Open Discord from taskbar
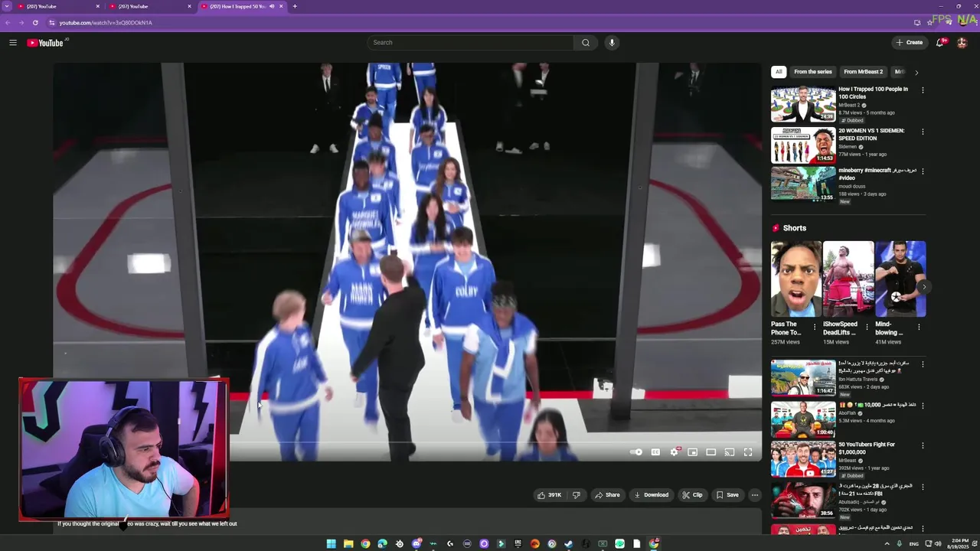The width and height of the screenshot is (980, 551). (416, 544)
